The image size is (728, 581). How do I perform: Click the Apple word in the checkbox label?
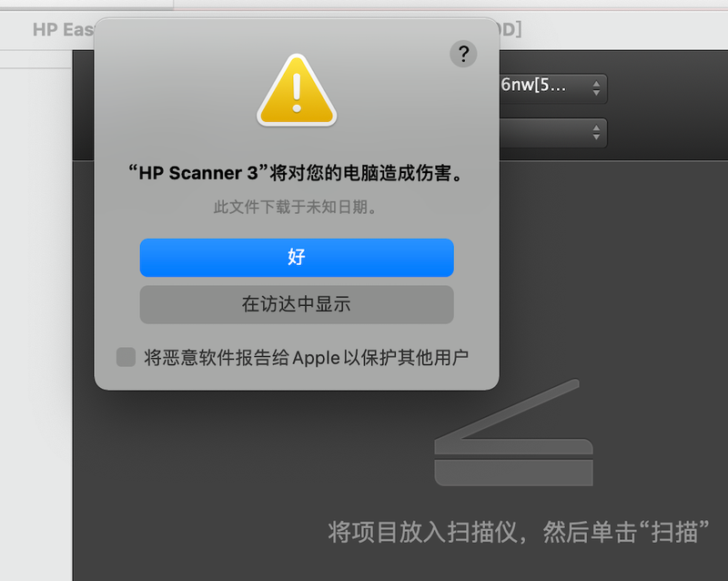click(316, 358)
